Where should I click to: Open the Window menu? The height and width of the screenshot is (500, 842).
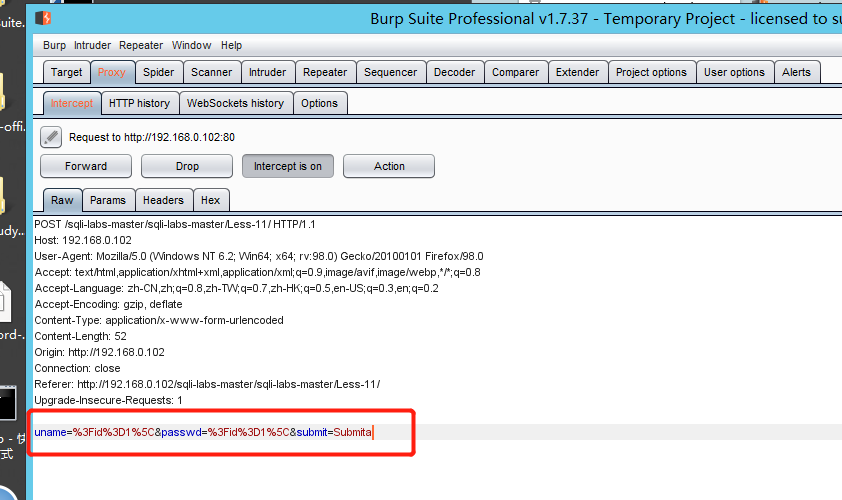(191, 46)
